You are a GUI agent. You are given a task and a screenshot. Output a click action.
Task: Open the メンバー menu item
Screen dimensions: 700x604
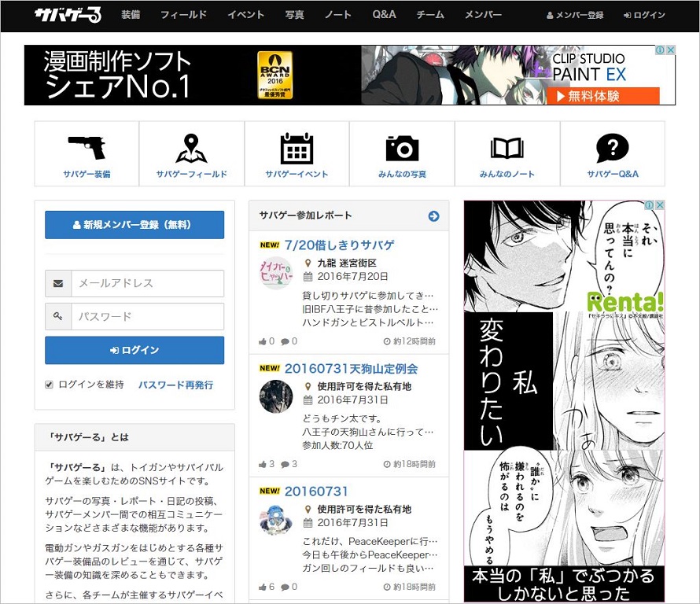(x=483, y=15)
